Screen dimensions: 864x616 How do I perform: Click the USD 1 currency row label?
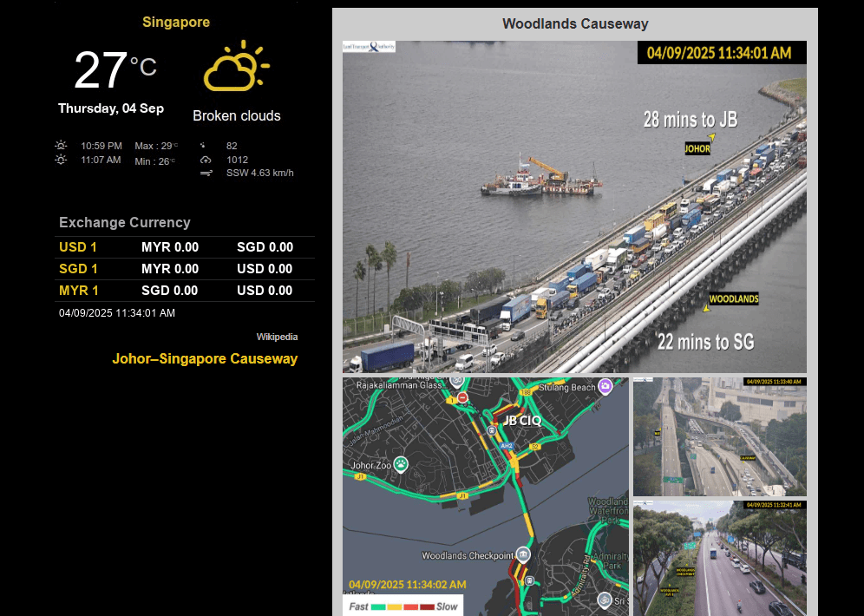[78, 247]
